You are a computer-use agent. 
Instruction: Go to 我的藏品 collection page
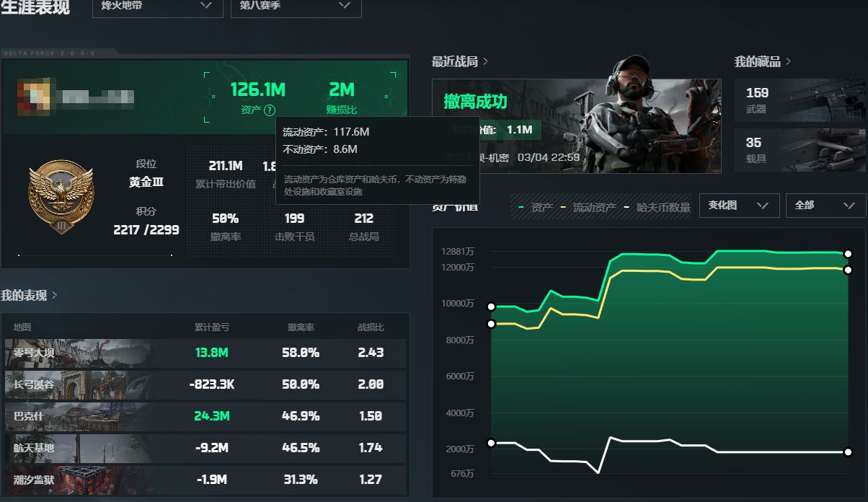[762, 62]
